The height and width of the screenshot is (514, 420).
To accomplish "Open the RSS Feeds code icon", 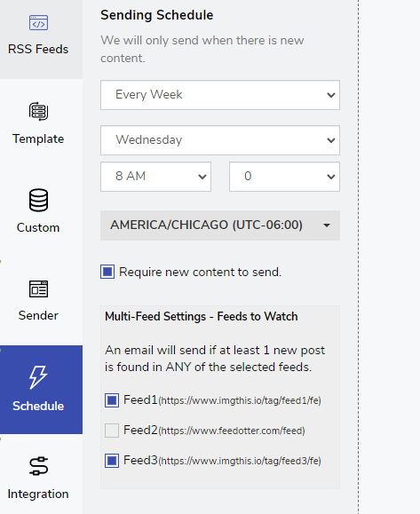I will click(x=38, y=22).
